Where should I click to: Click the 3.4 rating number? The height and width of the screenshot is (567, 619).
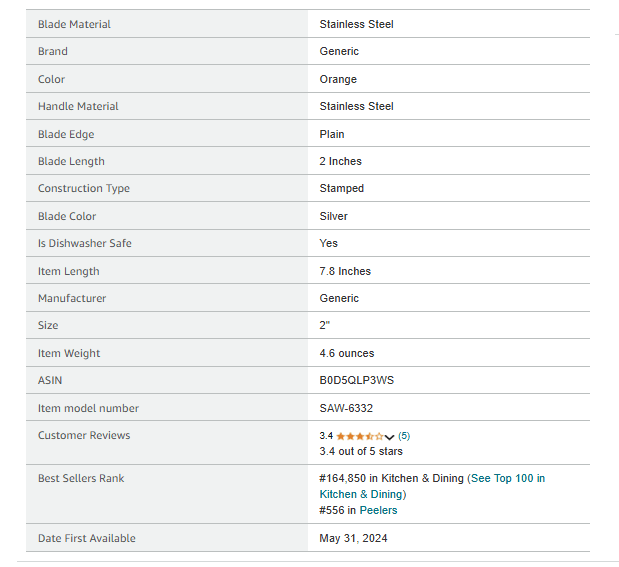click(326, 436)
